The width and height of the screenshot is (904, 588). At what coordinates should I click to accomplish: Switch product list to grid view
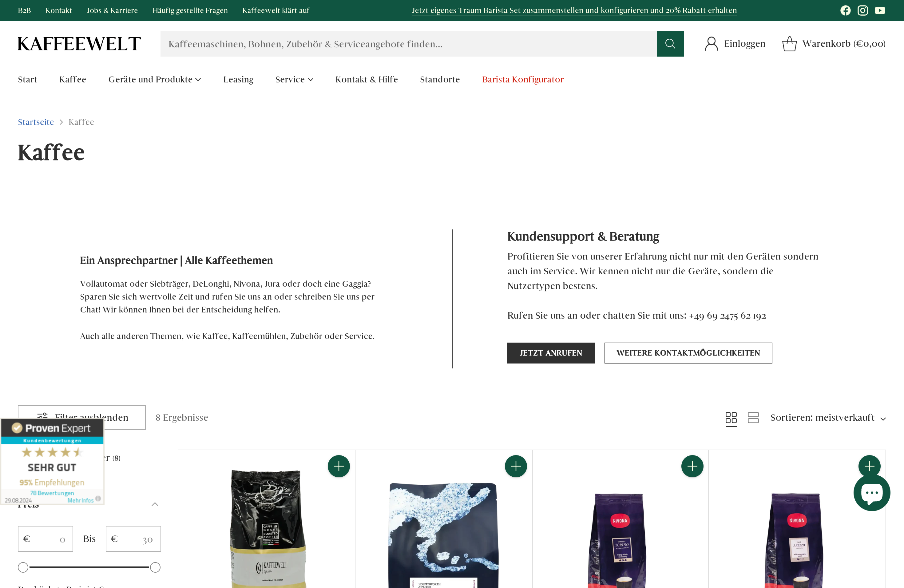[x=731, y=417]
